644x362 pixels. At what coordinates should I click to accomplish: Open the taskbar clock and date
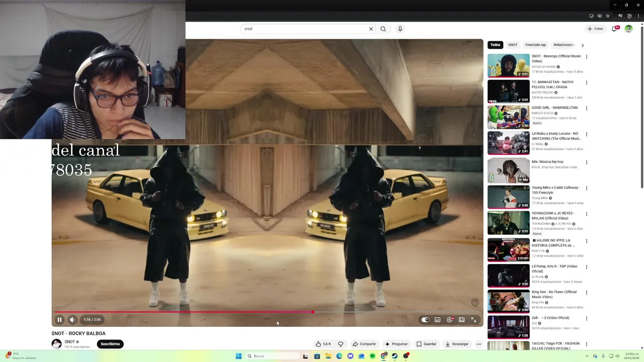(x=632, y=356)
